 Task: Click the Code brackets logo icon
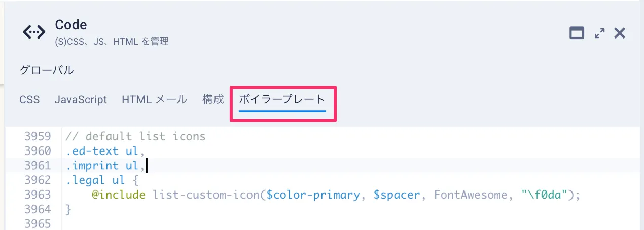pos(34,32)
